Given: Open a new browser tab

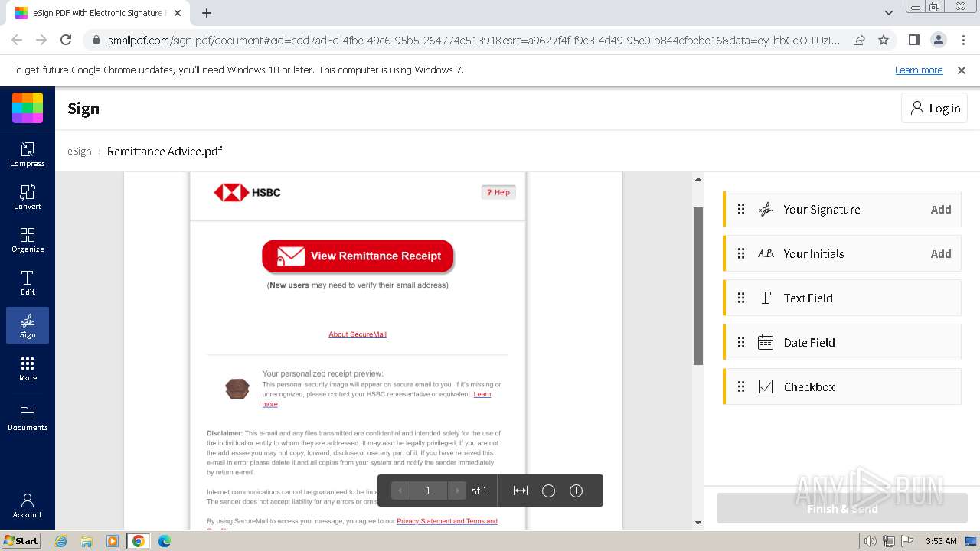Looking at the screenshot, I should (x=207, y=13).
